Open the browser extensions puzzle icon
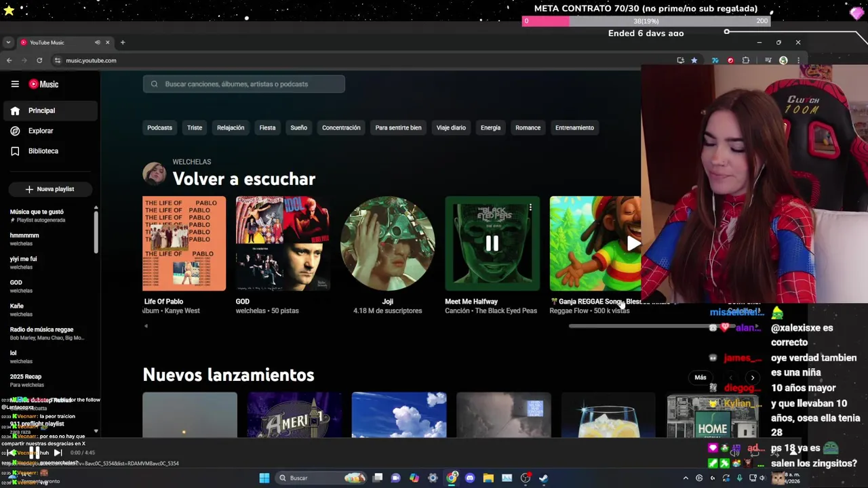The width and height of the screenshot is (868, 488). coord(746,60)
